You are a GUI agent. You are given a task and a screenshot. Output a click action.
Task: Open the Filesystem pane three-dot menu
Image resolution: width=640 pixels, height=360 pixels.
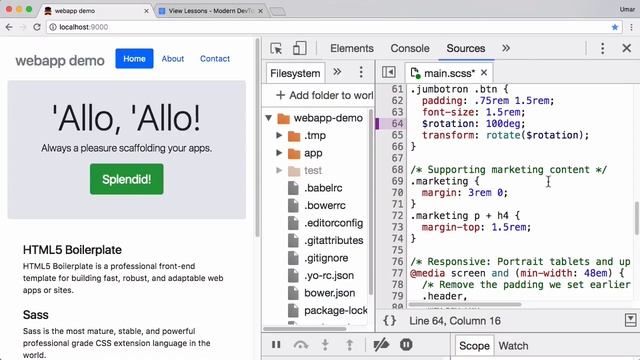click(x=361, y=72)
